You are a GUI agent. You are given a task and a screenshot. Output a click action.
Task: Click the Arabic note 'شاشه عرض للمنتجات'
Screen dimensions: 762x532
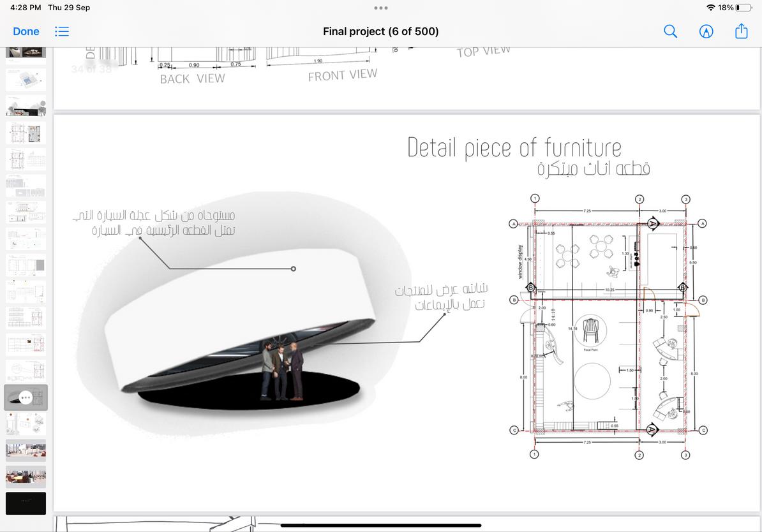441,290
